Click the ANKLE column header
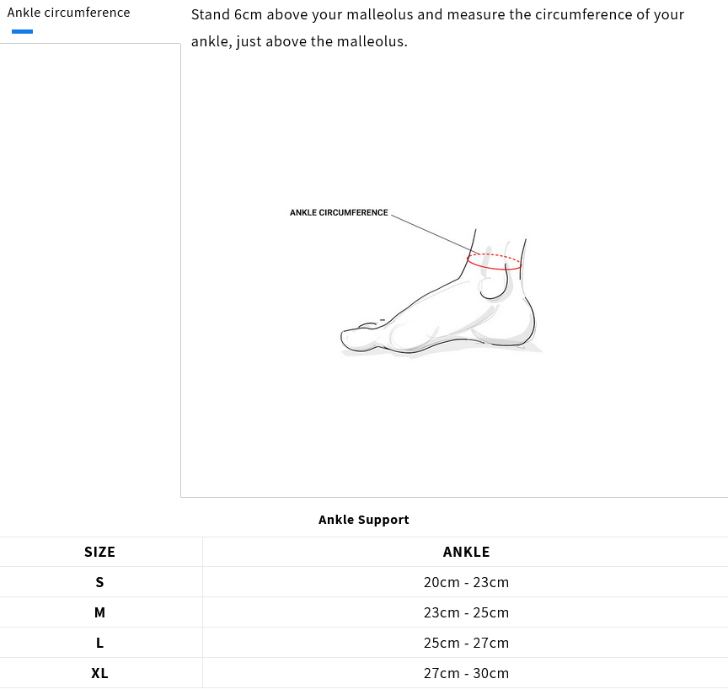728x700 pixels. [x=466, y=553]
